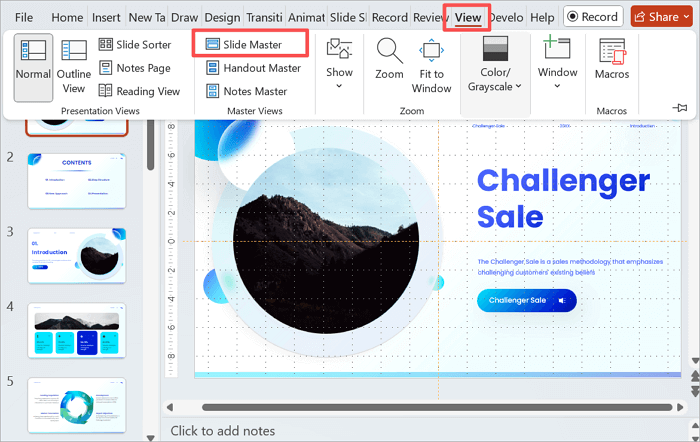The width and height of the screenshot is (700, 442).
Task: Open the Design tab
Action: click(222, 17)
